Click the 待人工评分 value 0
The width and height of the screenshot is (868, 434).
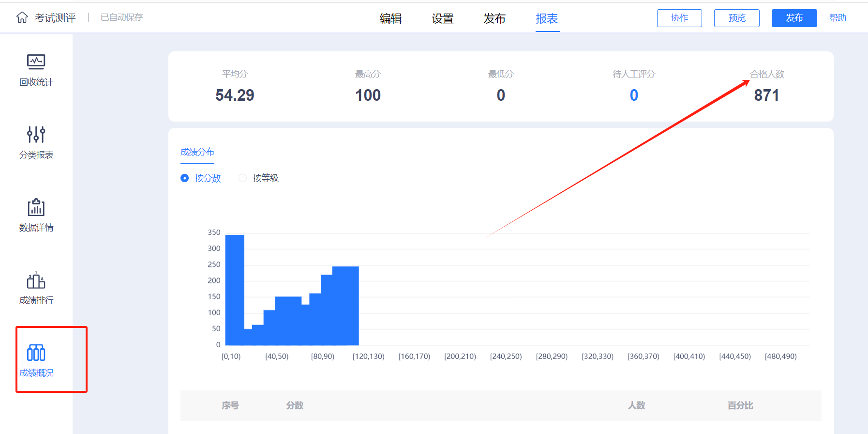(x=634, y=95)
